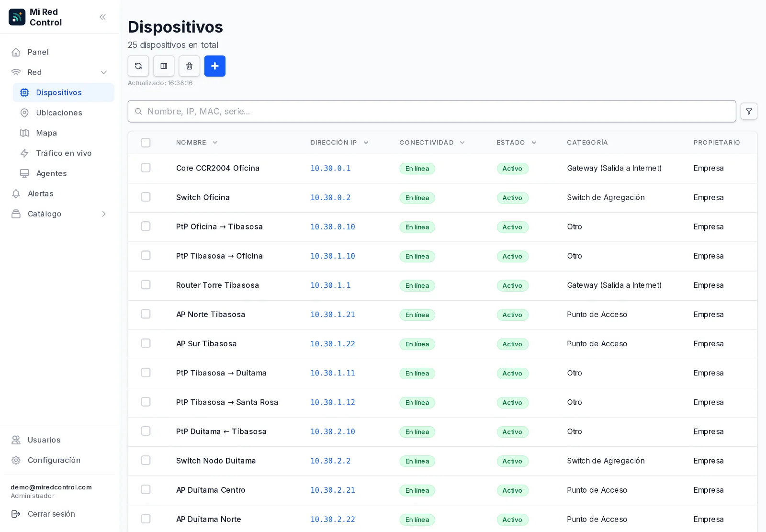
Task: Open the filter funnel icon
Action: coord(749,111)
